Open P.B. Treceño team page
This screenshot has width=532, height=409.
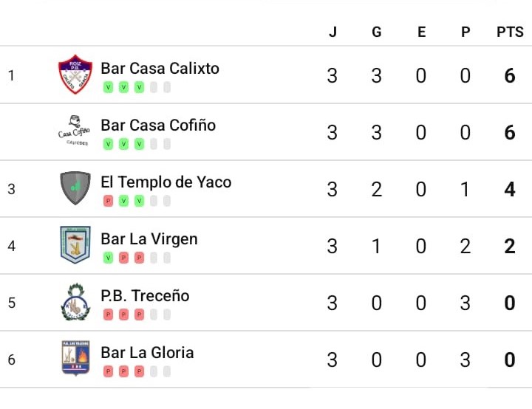(145, 296)
